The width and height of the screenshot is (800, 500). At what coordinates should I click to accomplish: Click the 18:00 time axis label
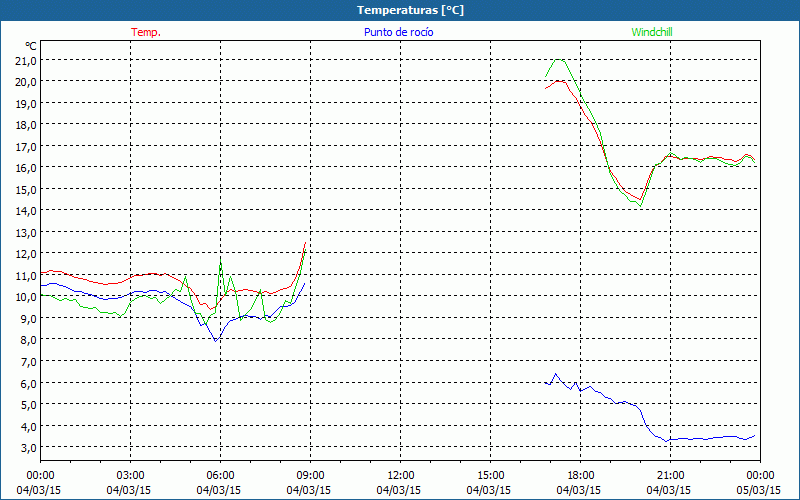point(580,476)
